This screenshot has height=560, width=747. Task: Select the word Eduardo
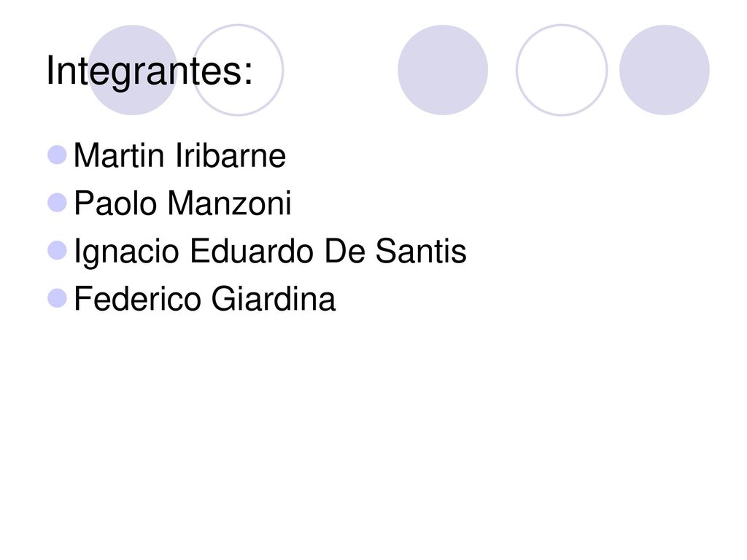pyautogui.click(x=252, y=251)
